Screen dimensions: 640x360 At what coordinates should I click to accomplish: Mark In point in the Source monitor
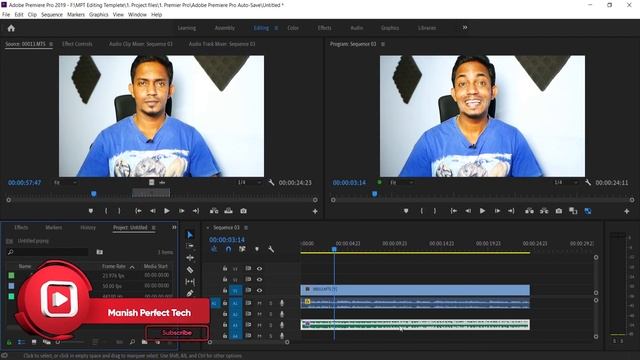click(x=106, y=211)
